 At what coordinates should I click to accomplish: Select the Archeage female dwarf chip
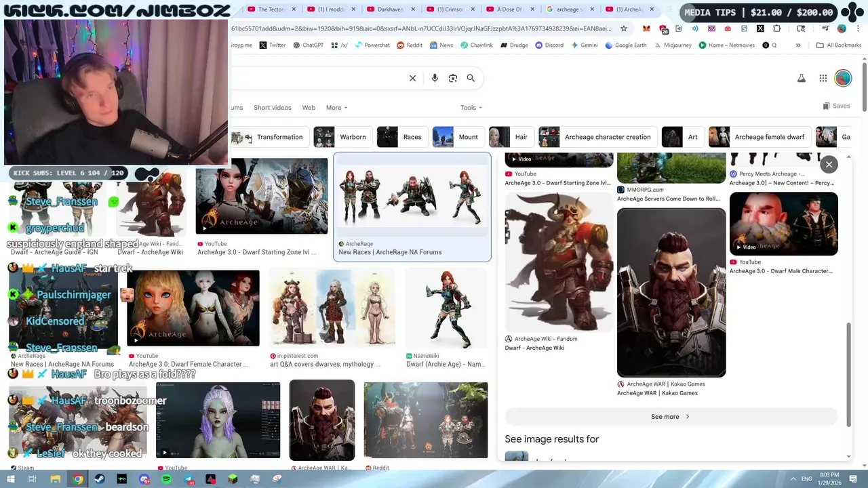tap(760, 137)
